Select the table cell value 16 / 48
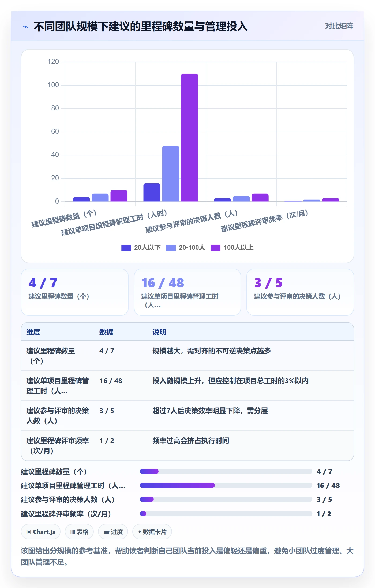 click(x=111, y=381)
